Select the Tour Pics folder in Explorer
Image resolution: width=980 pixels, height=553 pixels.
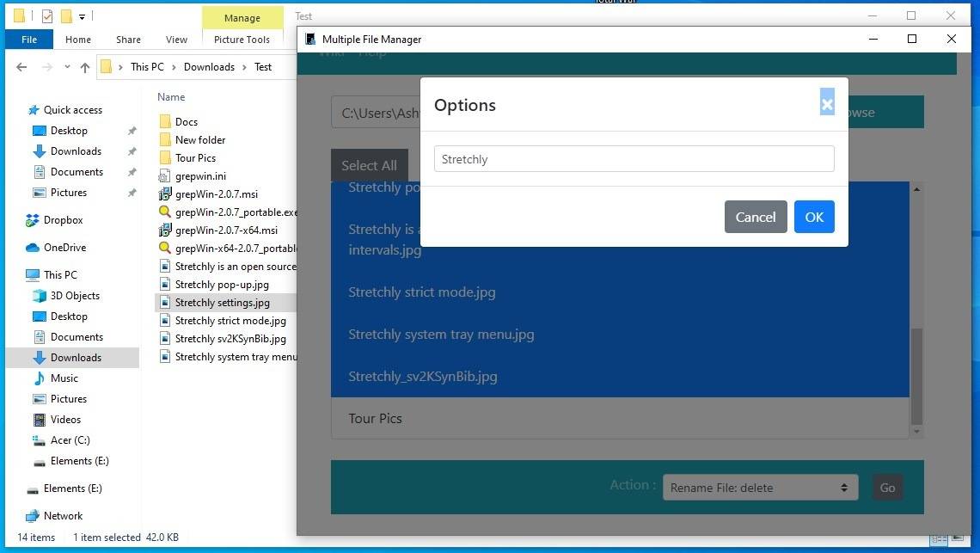(x=195, y=157)
